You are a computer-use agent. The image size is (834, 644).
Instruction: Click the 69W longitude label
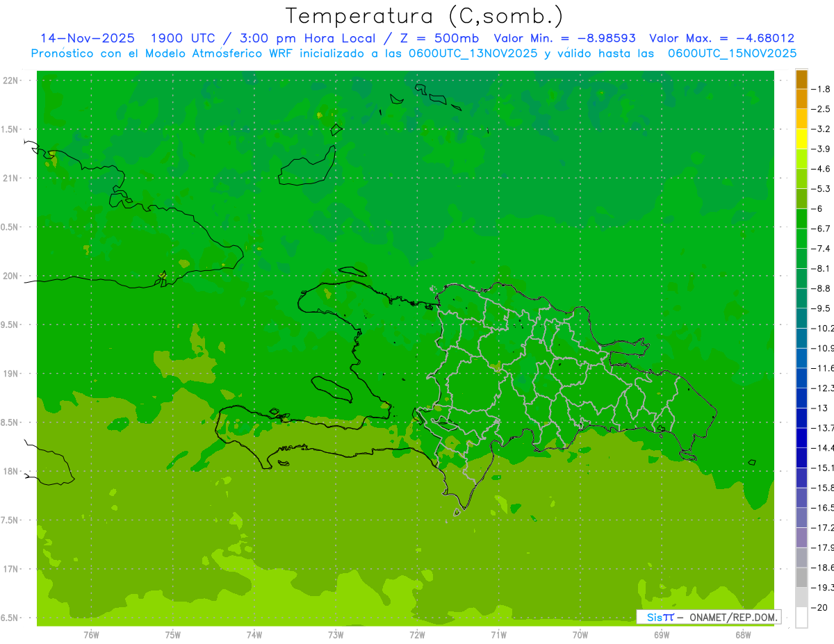(x=662, y=635)
